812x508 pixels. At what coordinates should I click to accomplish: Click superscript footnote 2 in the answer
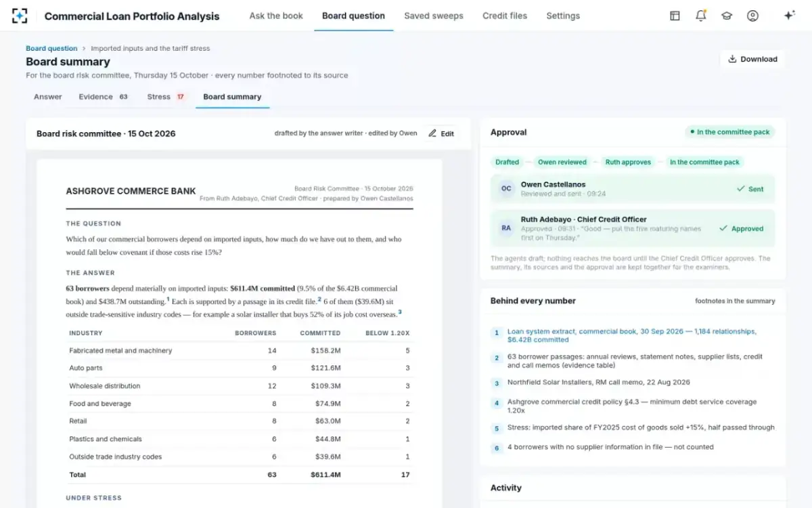(x=319, y=299)
